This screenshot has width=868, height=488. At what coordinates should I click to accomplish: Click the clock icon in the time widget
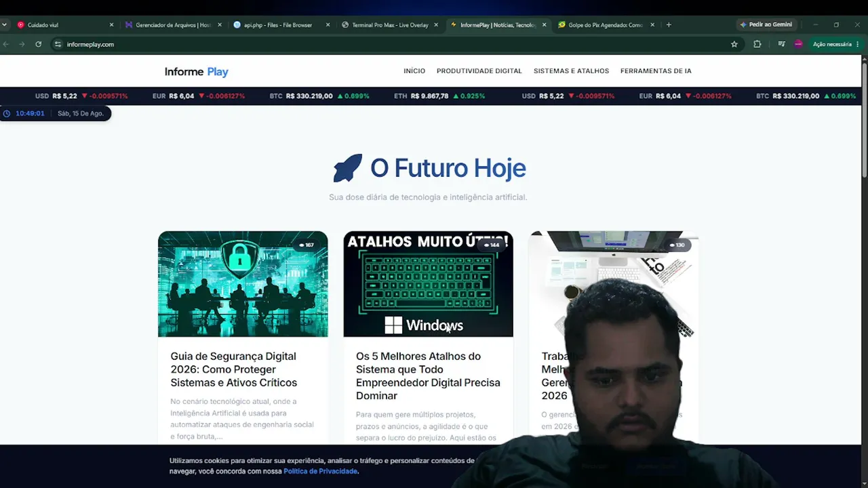pyautogui.click(x=7, y=113)
